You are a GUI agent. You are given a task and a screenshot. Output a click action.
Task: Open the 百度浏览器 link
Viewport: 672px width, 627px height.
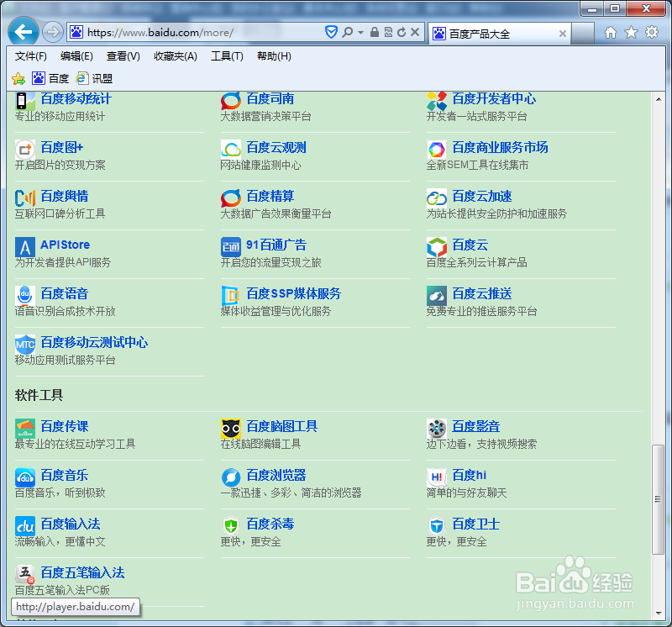point(276,475)
